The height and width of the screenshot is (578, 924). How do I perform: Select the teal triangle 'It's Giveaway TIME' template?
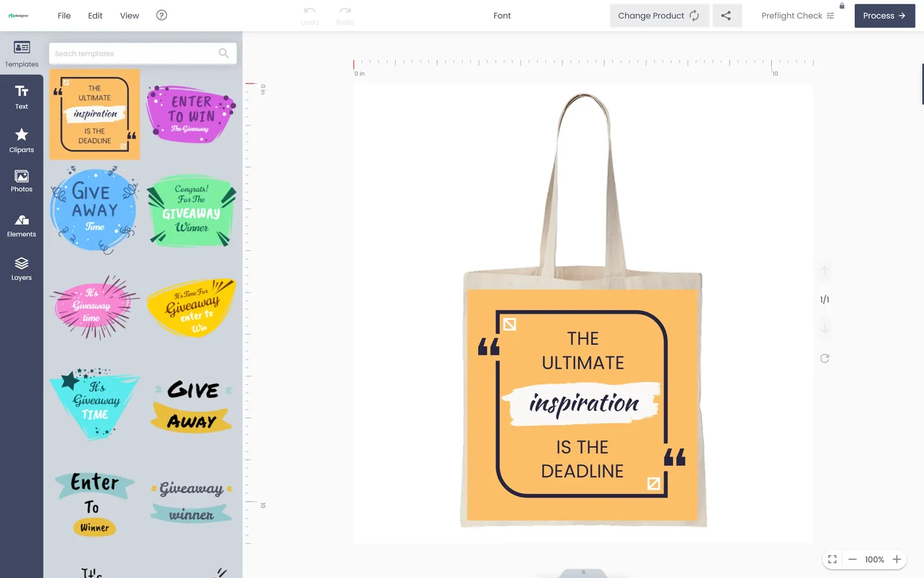coord(94,403)
